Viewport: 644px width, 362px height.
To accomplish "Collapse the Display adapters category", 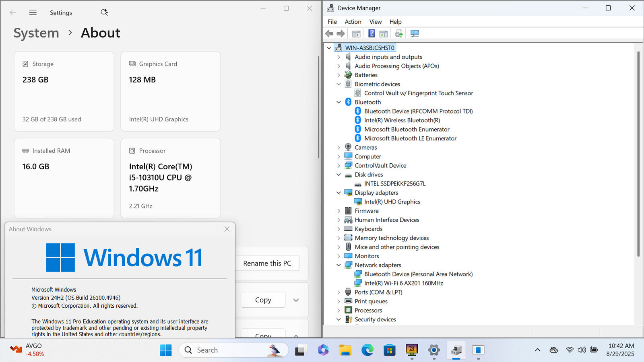I will tap(339, 193).
